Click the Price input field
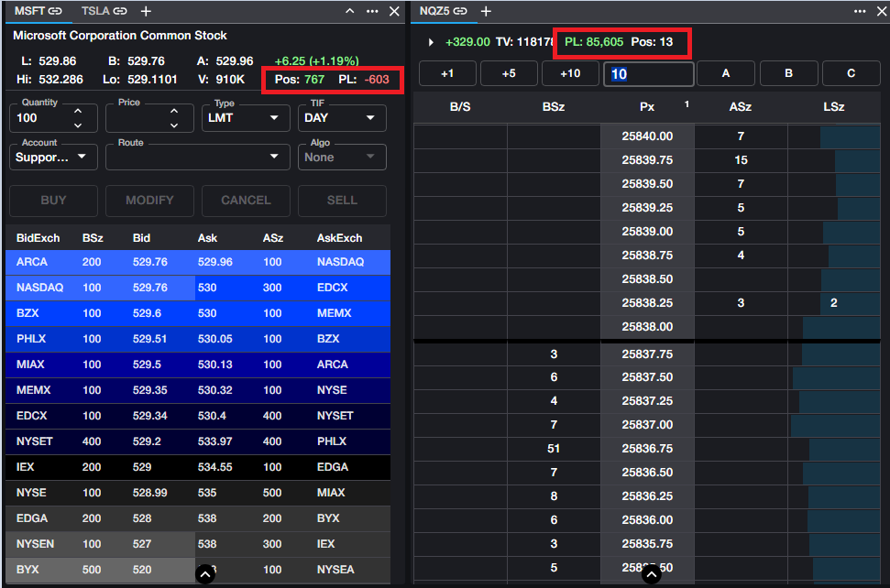 tap(136, 118)
